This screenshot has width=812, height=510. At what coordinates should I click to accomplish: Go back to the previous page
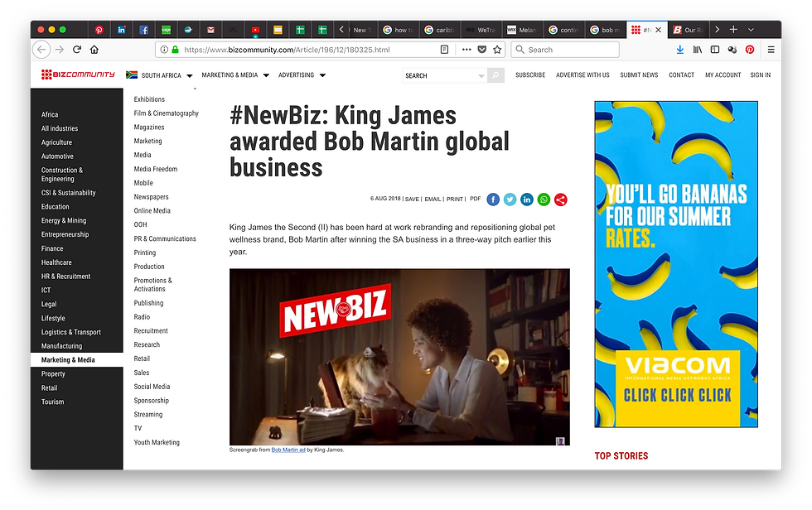(42, 50)
